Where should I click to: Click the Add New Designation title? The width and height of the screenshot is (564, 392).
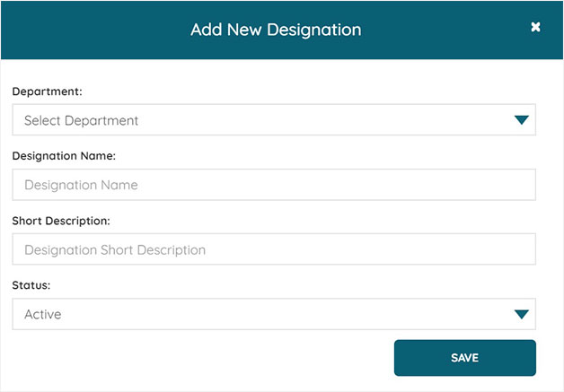(x=276, y=30)
